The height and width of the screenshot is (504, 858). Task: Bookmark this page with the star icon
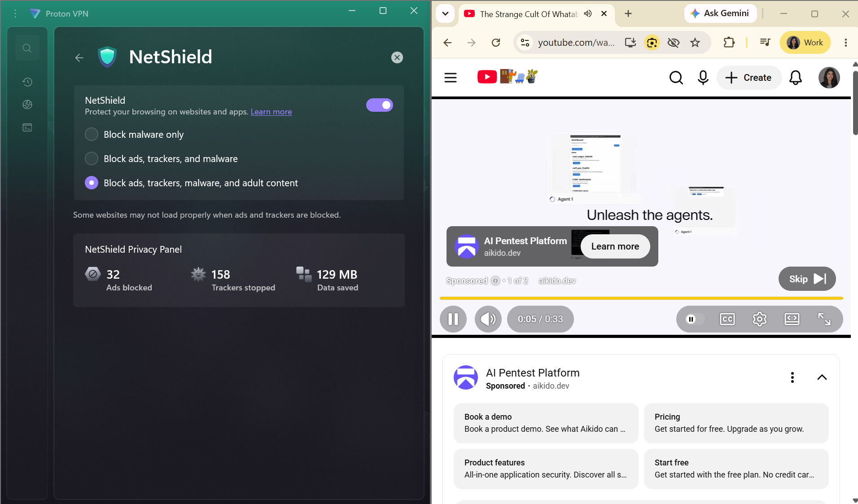pyautogui.click(x=695, y=43)
